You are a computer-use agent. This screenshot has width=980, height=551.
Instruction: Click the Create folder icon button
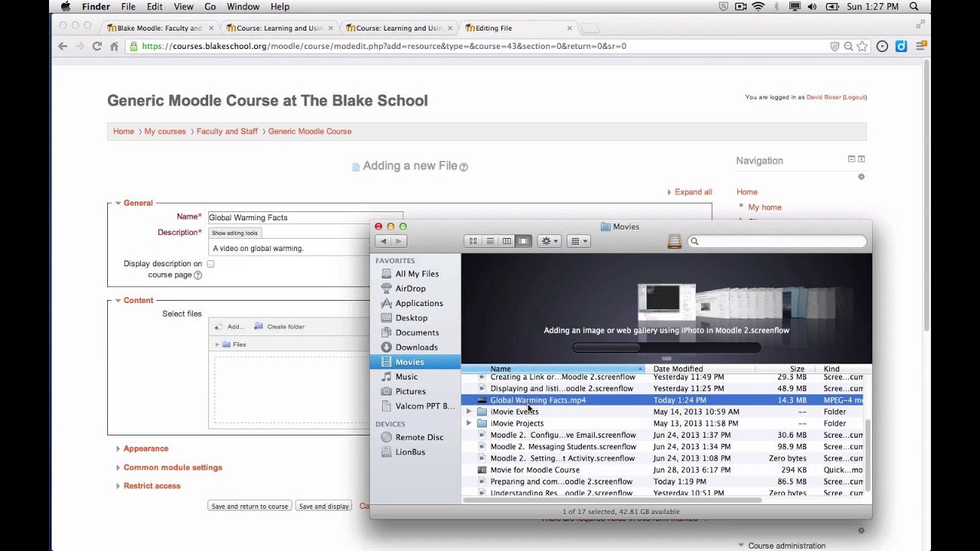[279, 327]
